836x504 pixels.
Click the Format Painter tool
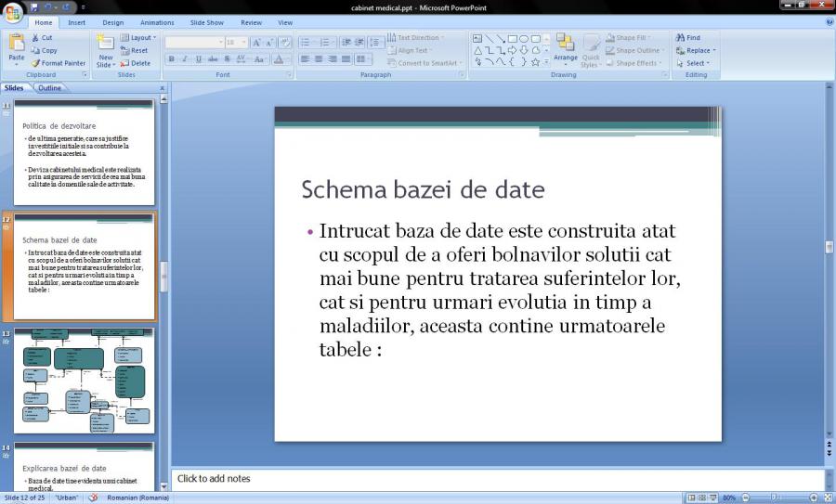(58, 63)
